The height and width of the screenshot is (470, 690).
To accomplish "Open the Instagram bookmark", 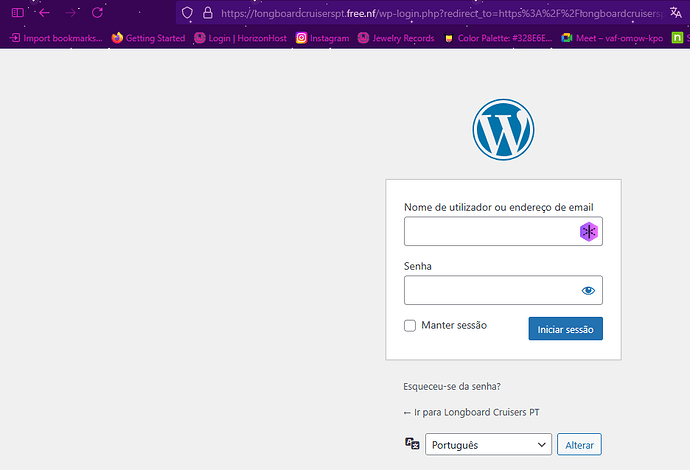I will (323, 38).
